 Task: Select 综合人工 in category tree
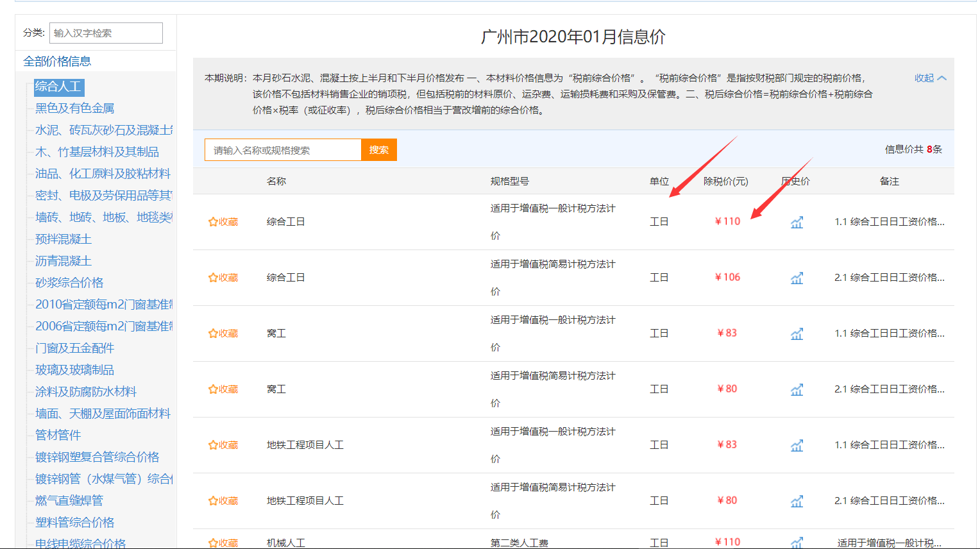click(x=58, y=87)
